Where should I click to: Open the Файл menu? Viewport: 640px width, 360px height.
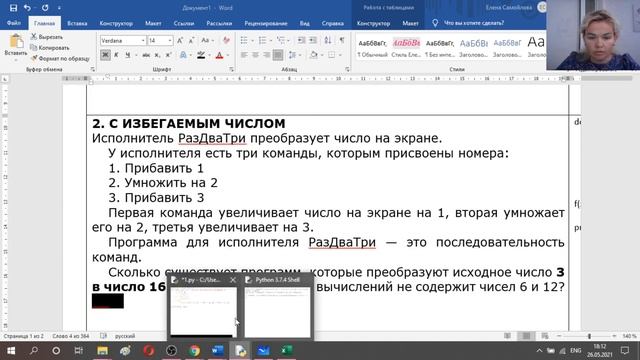point(14,23)
